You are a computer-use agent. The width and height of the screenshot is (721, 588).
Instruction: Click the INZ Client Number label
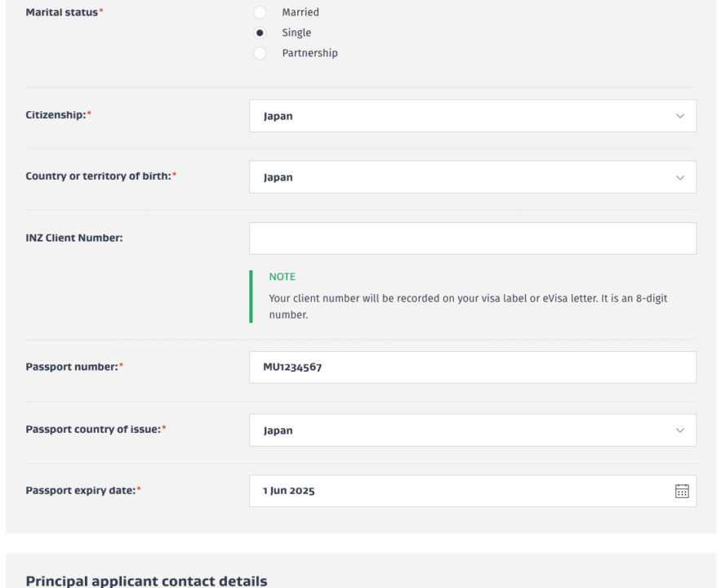click(73, 238)
